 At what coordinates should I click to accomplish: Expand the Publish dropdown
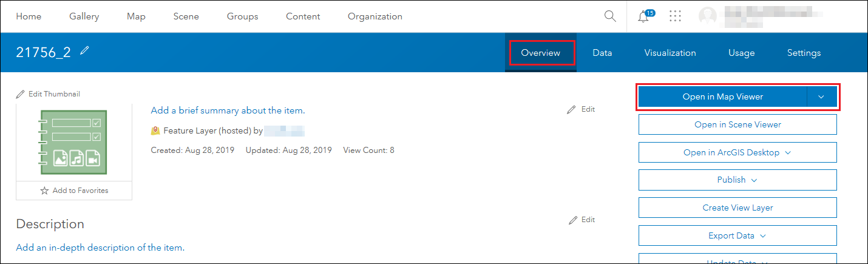pyautogui.click(x=754, y=180)
